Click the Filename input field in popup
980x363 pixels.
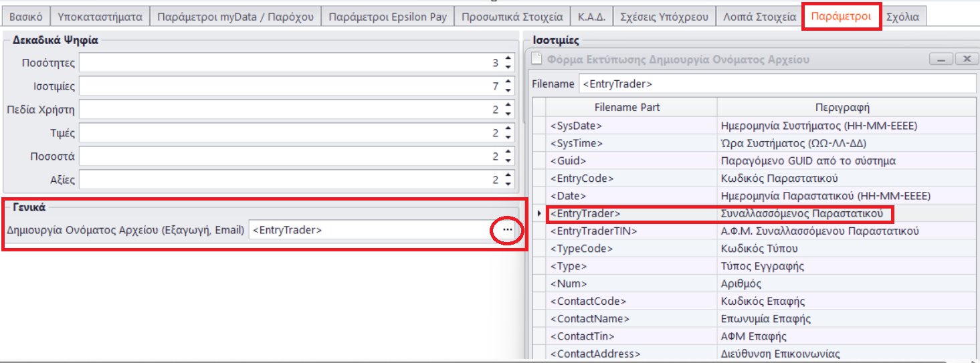point(776,84)
